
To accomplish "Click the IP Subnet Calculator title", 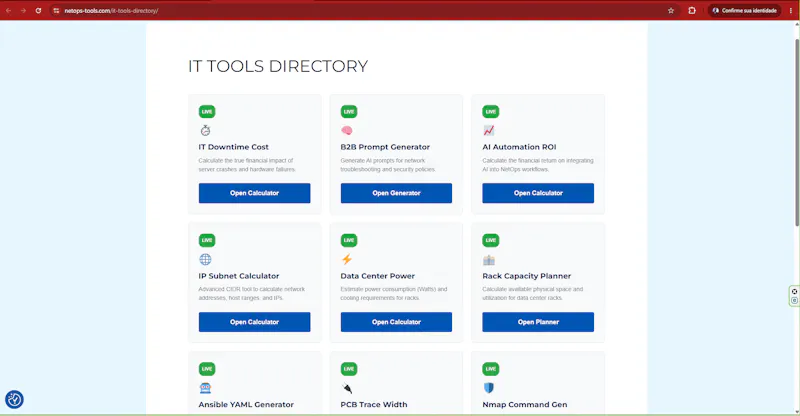I will pos(239,276).
